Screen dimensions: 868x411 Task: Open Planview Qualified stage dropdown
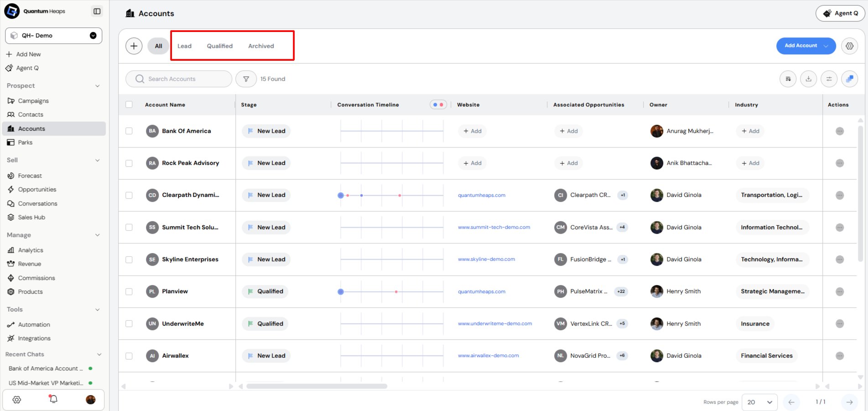(x=265, y=291)
